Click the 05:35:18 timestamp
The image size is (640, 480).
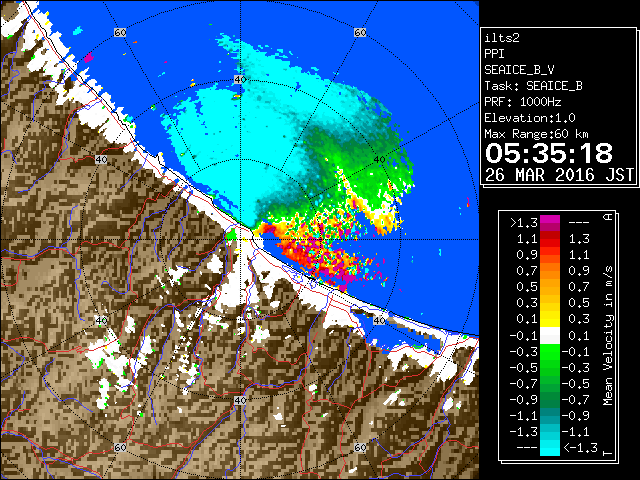coord(549,153)
